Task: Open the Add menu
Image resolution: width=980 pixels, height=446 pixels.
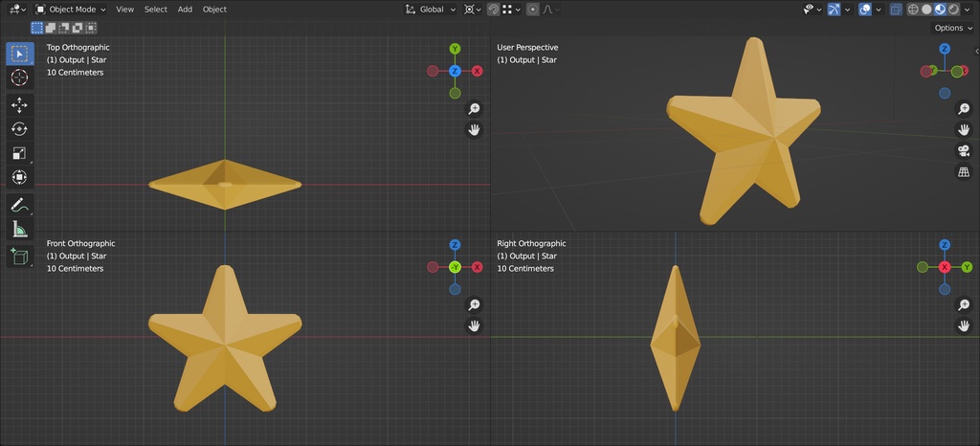Action: point(185,10)
